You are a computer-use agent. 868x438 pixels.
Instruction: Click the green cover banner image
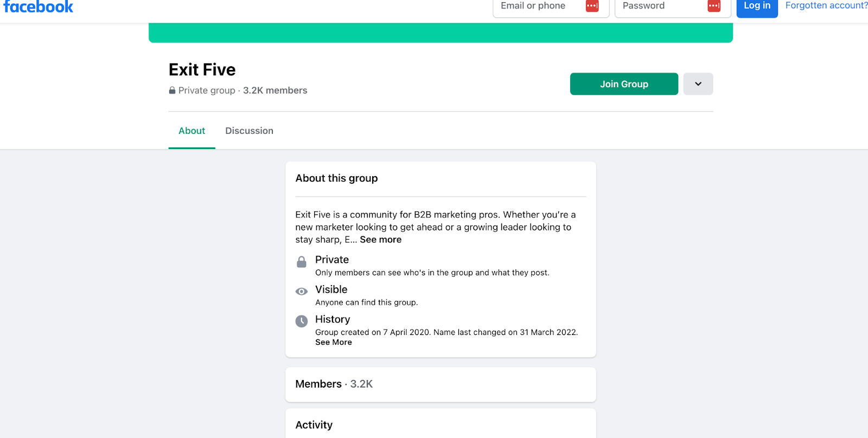coord(441,33)
